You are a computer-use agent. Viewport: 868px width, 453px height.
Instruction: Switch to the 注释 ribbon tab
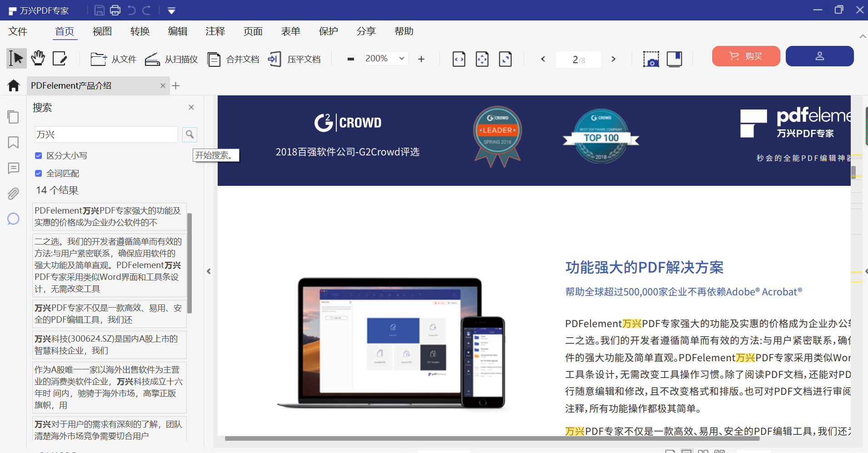point(215,31)
